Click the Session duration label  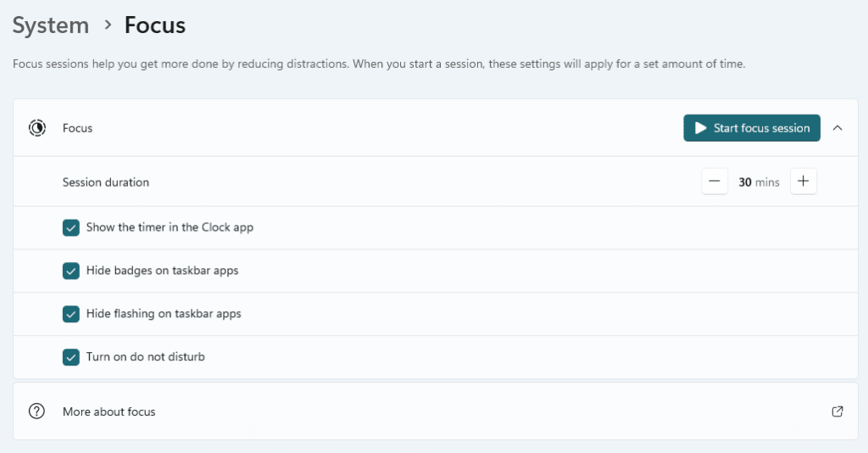click(x=106, y=182)
